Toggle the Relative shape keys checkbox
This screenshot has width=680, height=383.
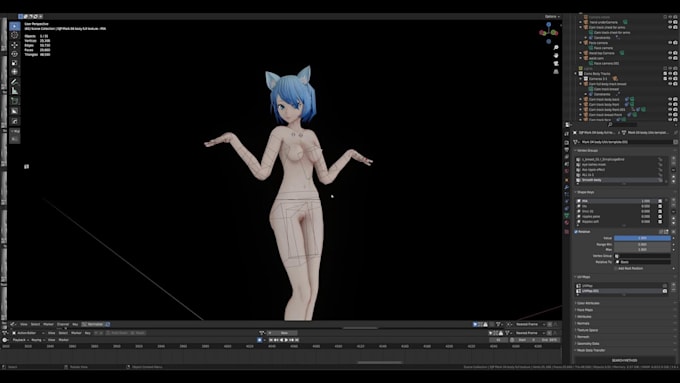[576, 232]
